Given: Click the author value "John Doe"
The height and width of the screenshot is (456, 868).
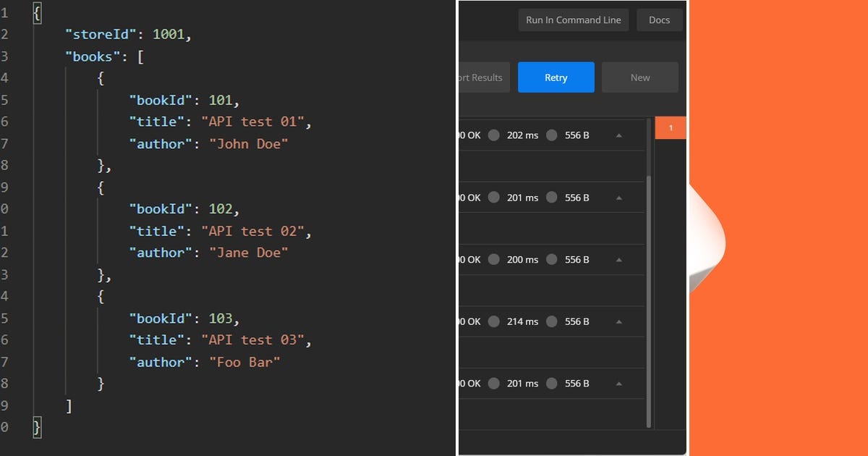Looking at the screenshot, I should pos(248,144).
